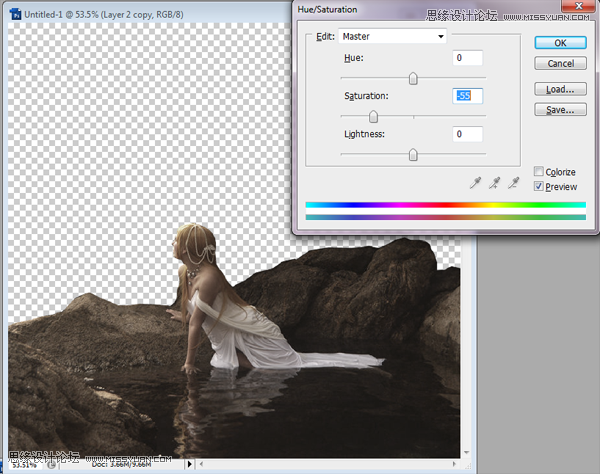Click the Hue/Saturation dialog title
The height and width of the screenshot is (474, 600).
327,10
